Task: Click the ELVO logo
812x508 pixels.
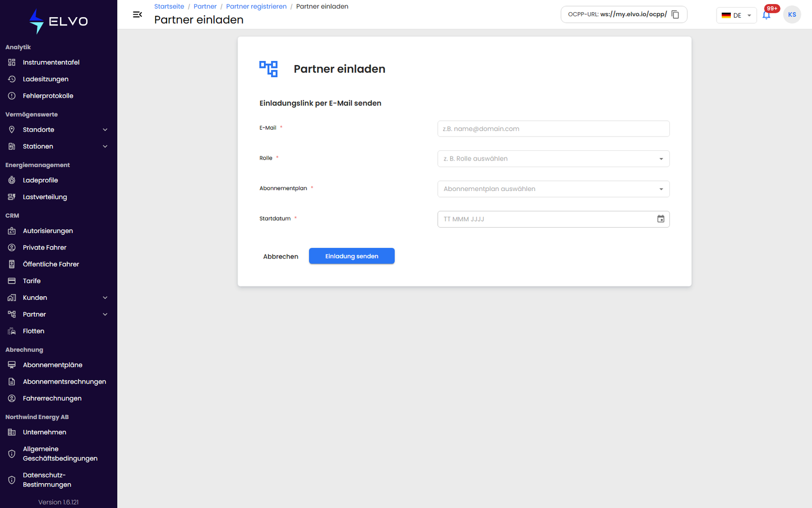Action: click(58, 21)
